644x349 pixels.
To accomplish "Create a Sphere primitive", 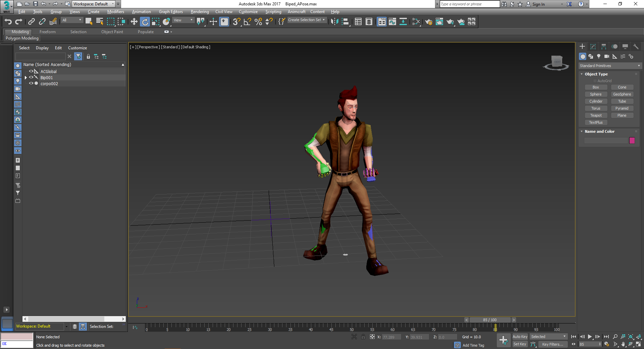I will click(x=596, y=94).
